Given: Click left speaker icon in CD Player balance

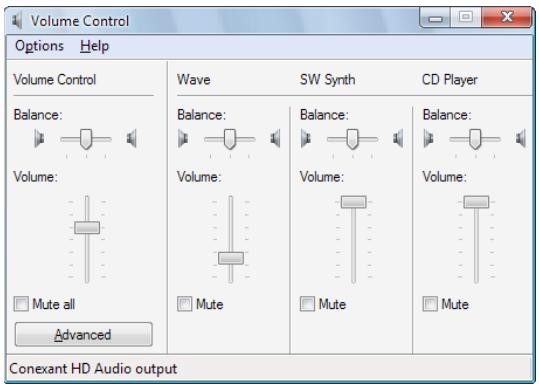Looking at the screenshot, I should point(429,139).
